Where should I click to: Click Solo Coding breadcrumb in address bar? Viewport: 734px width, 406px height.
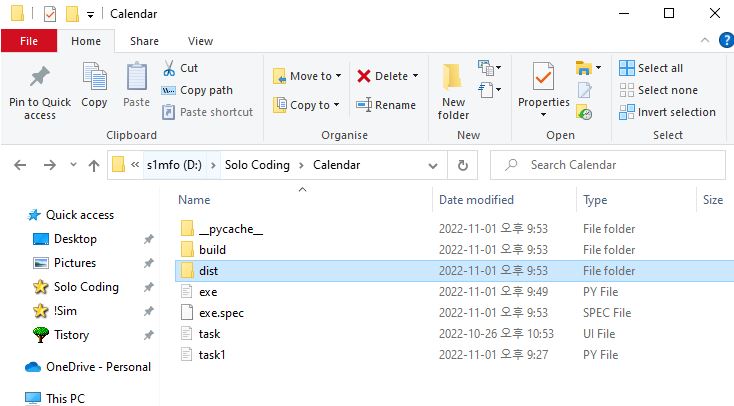click(x=257, y=165)
